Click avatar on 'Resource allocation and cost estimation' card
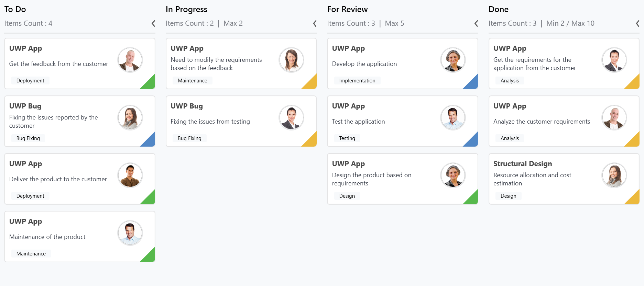This screenshot has height=286, width=644. (x=614, y=175)
